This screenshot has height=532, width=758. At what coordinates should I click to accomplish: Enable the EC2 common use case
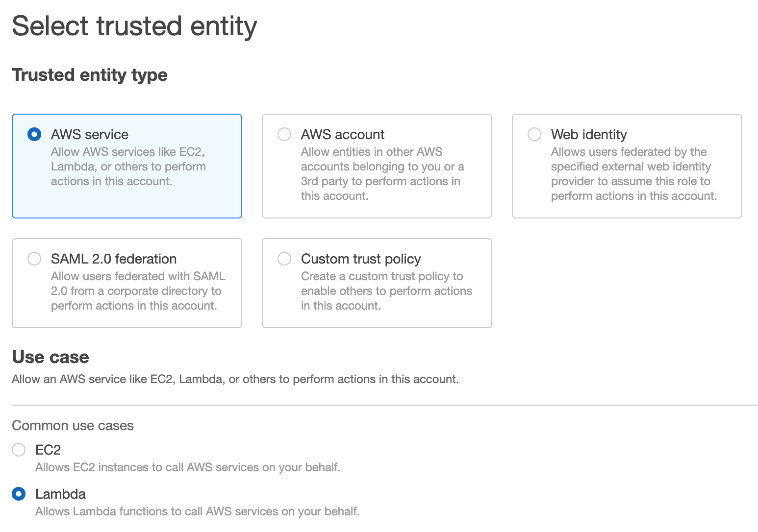point(18,449)
